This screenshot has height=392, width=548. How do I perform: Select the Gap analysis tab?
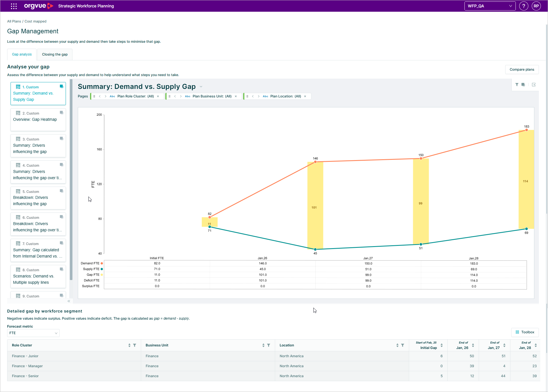coord(22,54)
